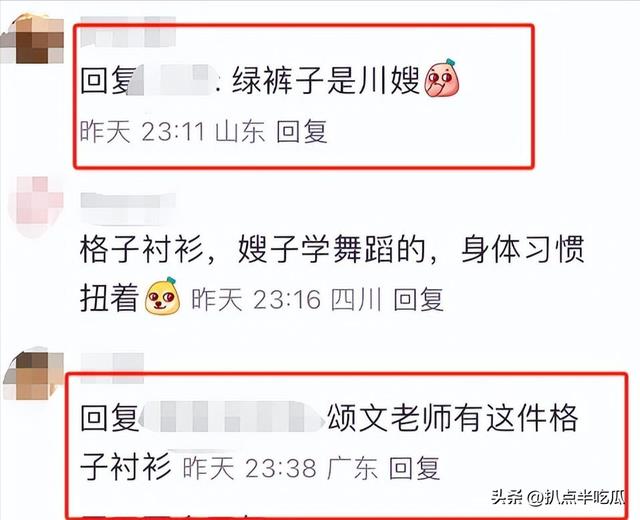Click the second commenter's blurred username
Image resolution: width=640 pixels, height=520 pixels.
pyautogui.click(x=128, y=206)
